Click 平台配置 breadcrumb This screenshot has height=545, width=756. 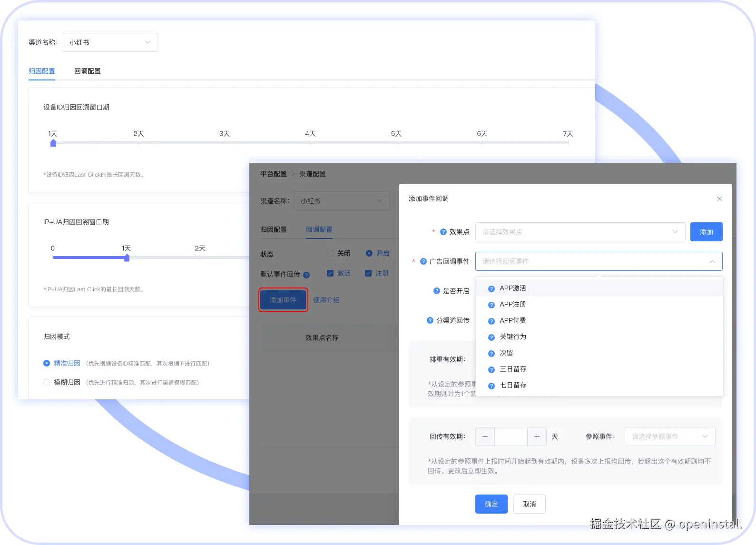coord(274,174)
